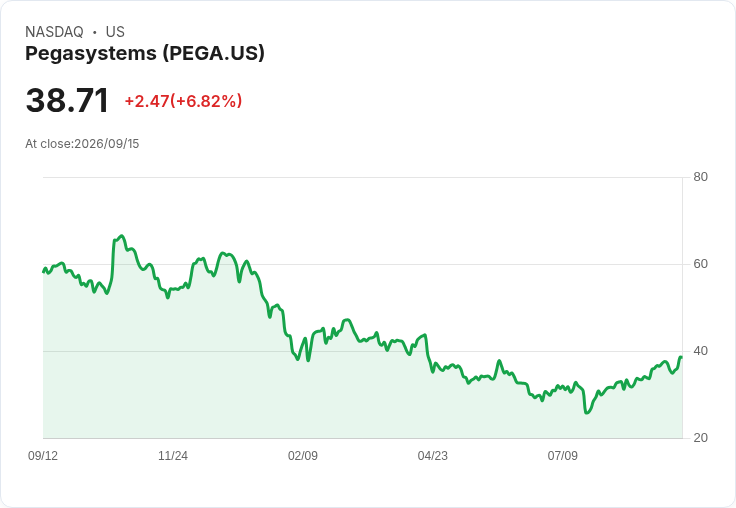
Task: Open the Pegasystems (PEGA.US) title
Action: 145,54
